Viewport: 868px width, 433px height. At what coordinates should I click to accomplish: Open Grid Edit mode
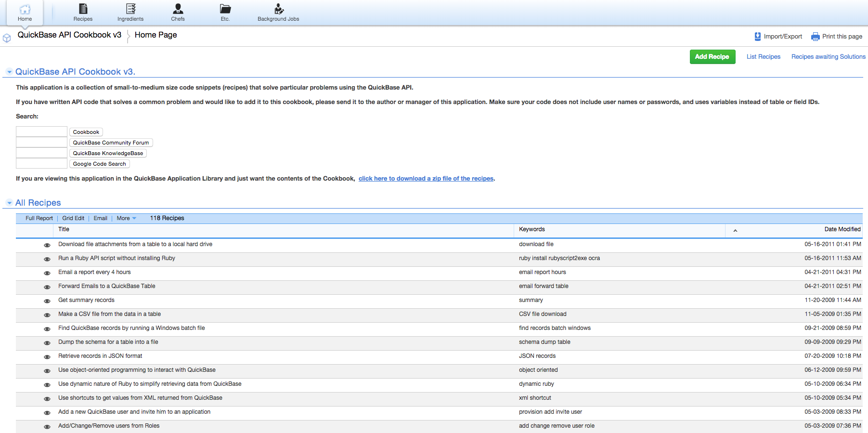pyautogui.click(x=73, y=218)
